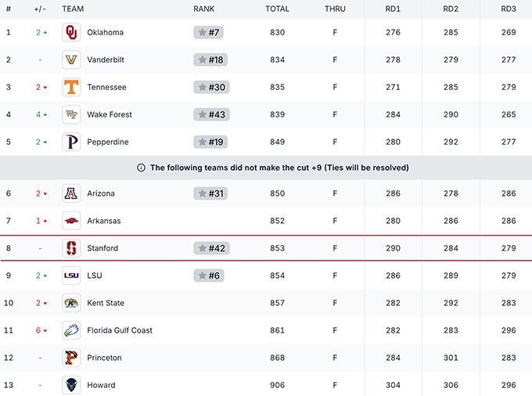The image size is (532, 396).
Task: Sort by the RANK column header
Action: coord(204,9)
